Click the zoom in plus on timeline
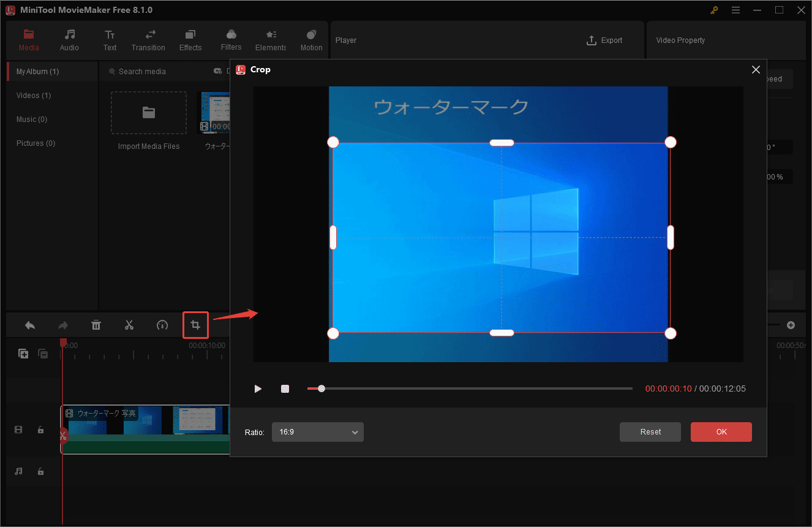The width and height of the screenshot is (812, 527). pos(791,325)
